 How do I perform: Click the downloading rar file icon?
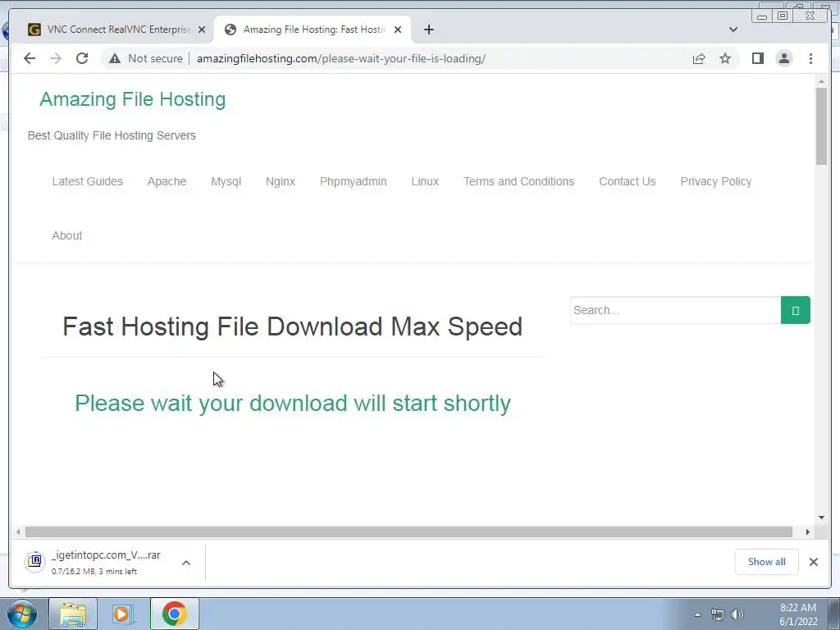click(x=34, y=561)
